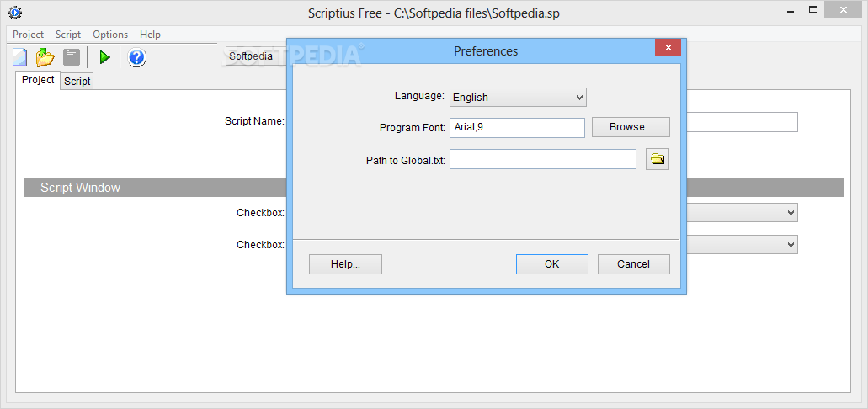Cancel the Preferences dialog

pyautogui.click(x=633, y=264)
